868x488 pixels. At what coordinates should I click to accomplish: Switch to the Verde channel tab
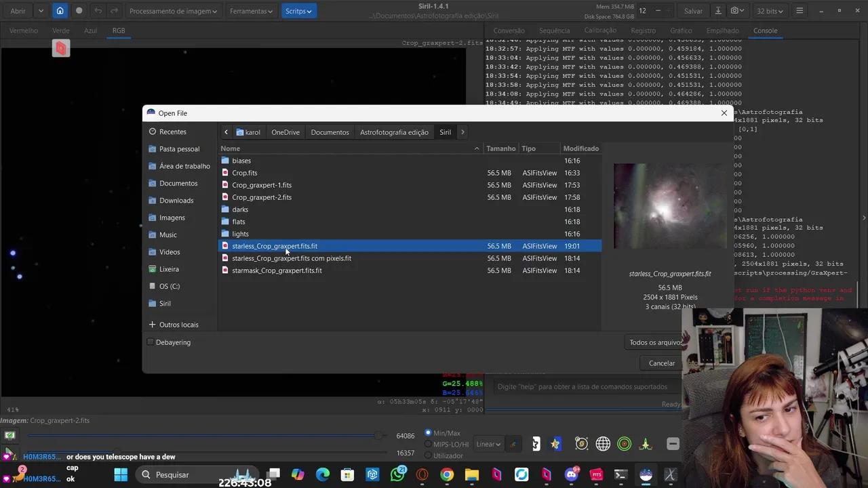(x=61, y=30)
